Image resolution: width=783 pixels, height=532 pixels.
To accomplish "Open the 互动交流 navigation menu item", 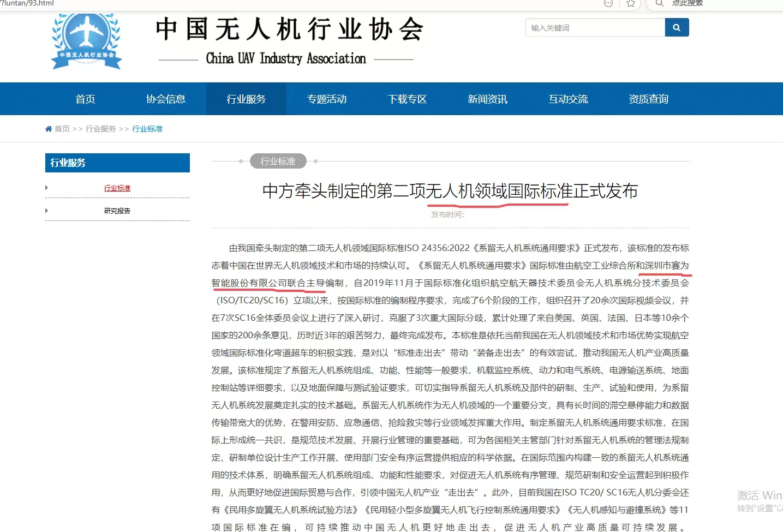I will [568, 99].
